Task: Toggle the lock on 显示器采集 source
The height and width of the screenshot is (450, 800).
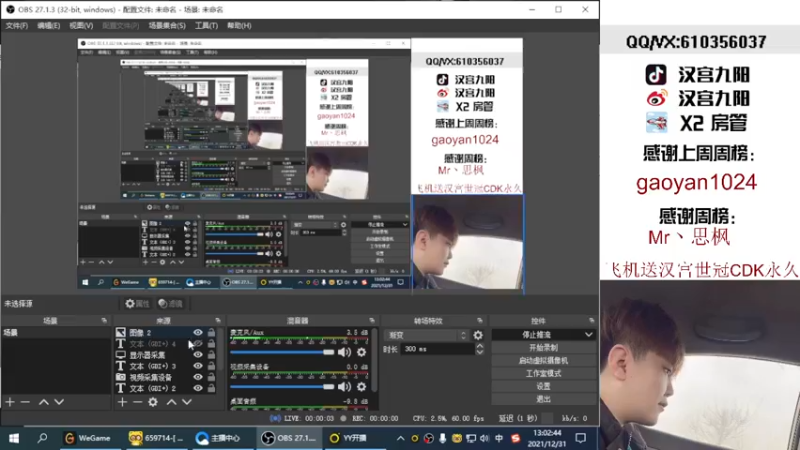Action: point(211,355)
